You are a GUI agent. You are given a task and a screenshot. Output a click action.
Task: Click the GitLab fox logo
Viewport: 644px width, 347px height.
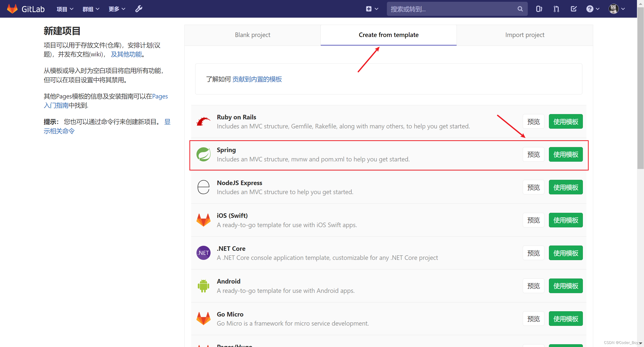(12, 9)
